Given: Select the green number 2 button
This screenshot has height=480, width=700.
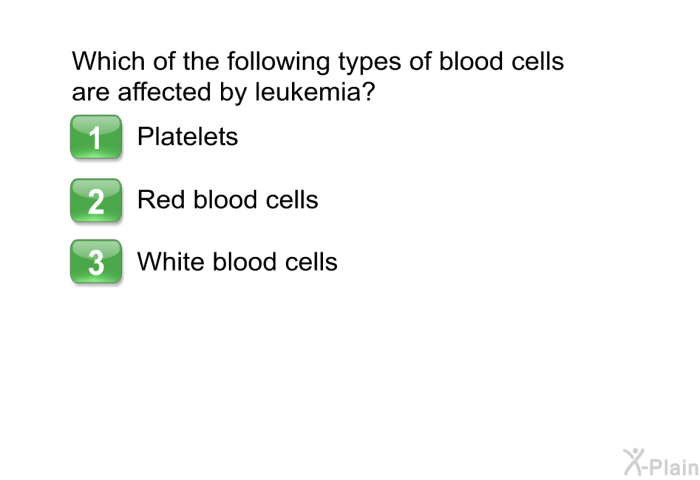Looking at the screenshot, I should [x=96, y=200].
